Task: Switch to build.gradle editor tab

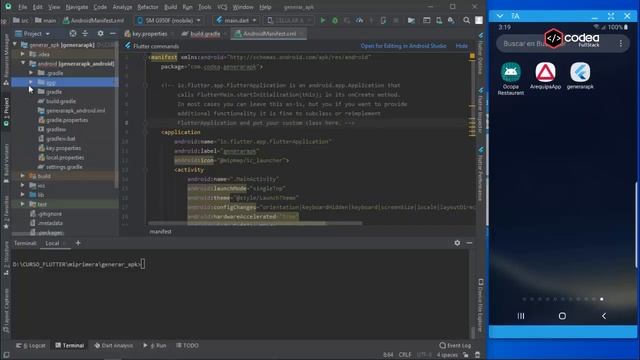Action: [204, 33]
